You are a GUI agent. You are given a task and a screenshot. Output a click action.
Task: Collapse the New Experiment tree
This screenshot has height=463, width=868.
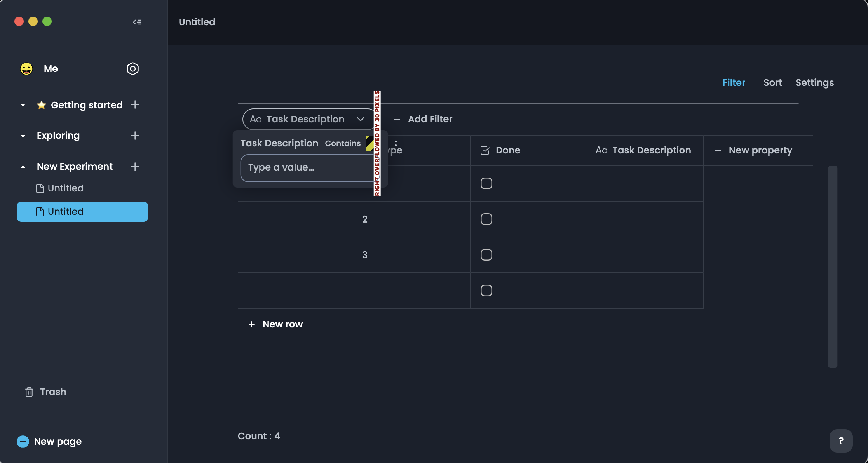point(23,167)
